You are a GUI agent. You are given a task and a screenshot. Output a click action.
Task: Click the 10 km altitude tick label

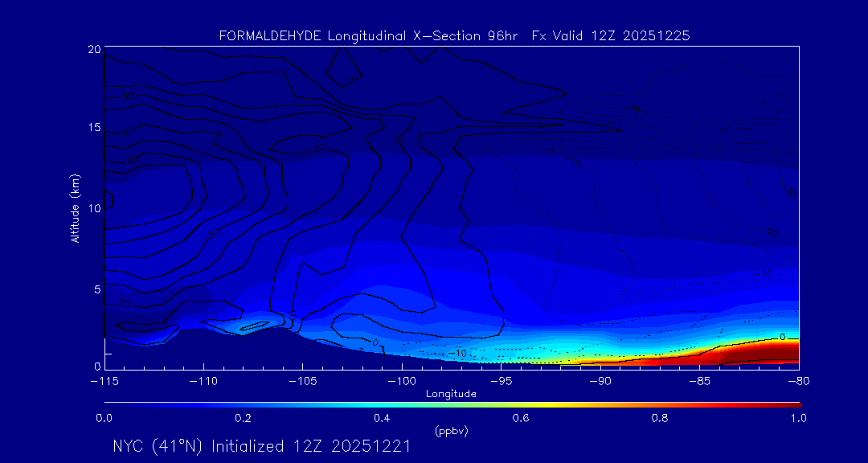93,208
